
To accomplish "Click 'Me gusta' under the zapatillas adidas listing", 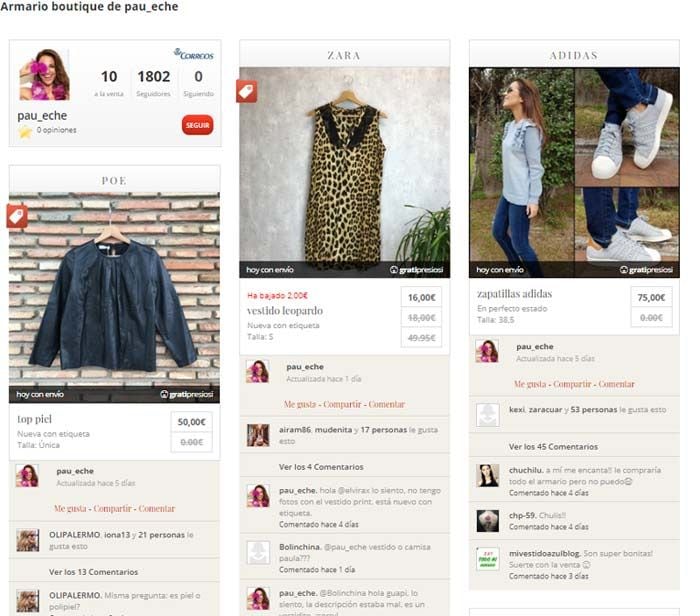I will [530, 384].
